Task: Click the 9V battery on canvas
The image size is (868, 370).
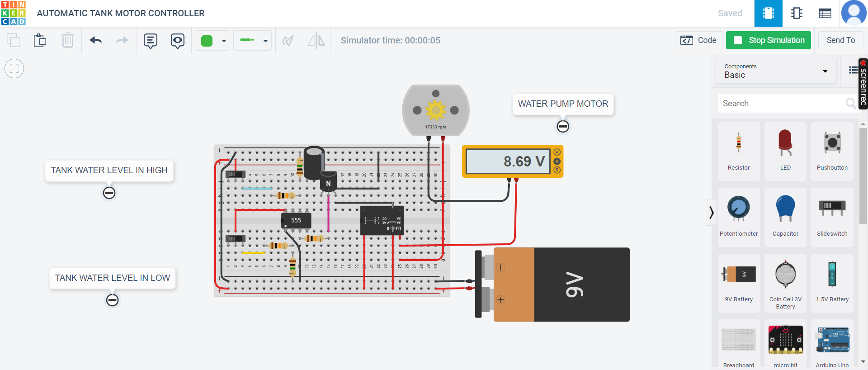Action: coord(552,285)
